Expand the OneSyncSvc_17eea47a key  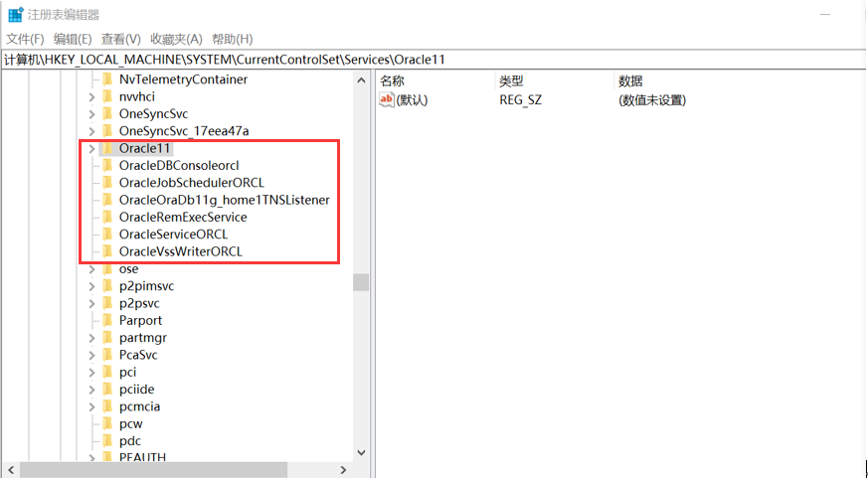click(x=91, y=131)
